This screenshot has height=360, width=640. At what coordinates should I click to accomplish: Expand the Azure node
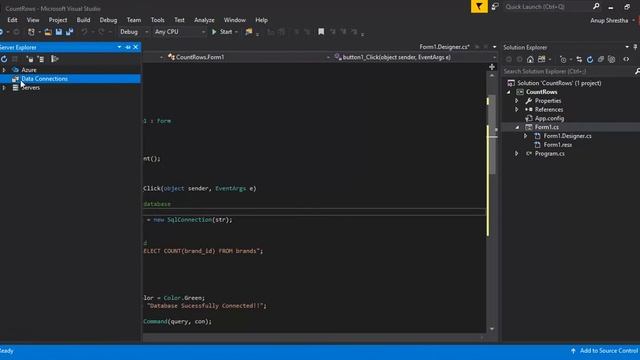tap(4, 70)
